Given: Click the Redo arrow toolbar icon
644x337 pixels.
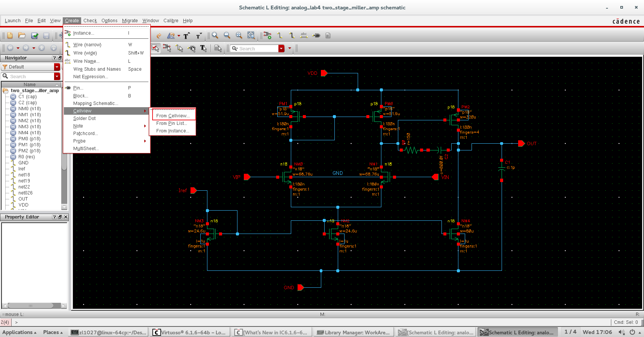Looking at the screenshot, I should pyautogui.click(x=159, y=36).
